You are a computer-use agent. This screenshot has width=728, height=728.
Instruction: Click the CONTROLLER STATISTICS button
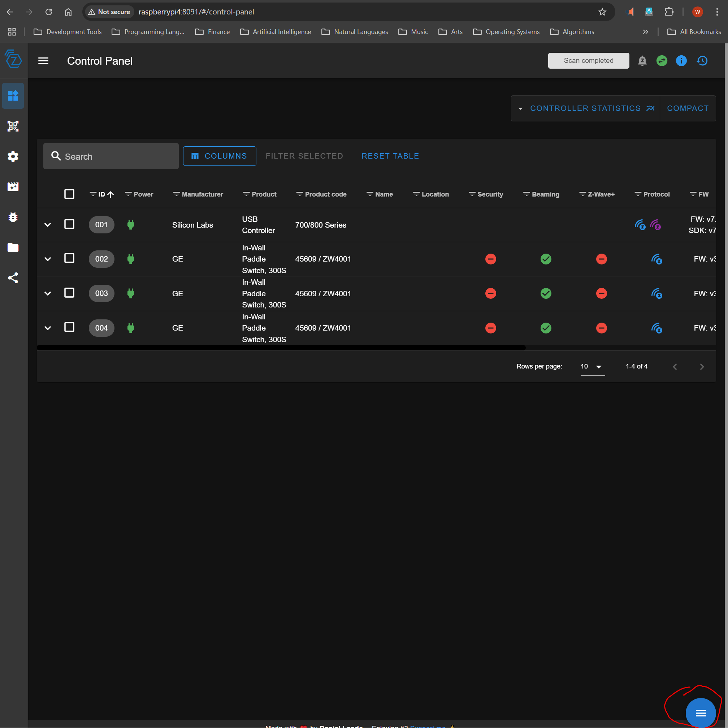(585, 109)
